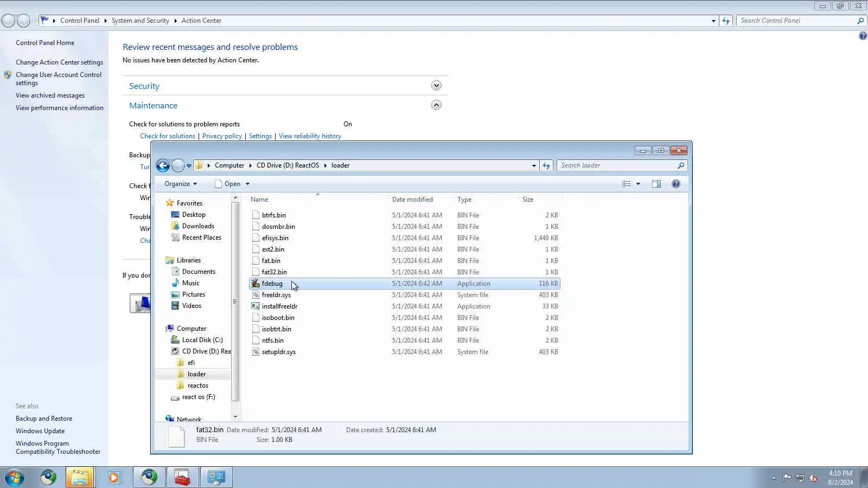The width and height of the screenshot is (868, 488).
Task: Click Computer in Explorer breadcrumb
Action: pyautogui.click(x=229, y=165)
